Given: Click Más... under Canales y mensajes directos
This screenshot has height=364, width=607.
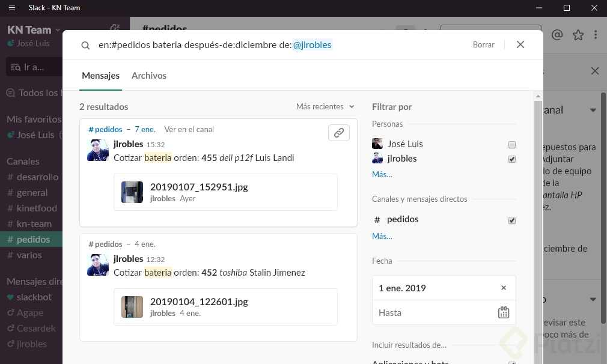Looking at the screenshot, I should pos(382,236).
